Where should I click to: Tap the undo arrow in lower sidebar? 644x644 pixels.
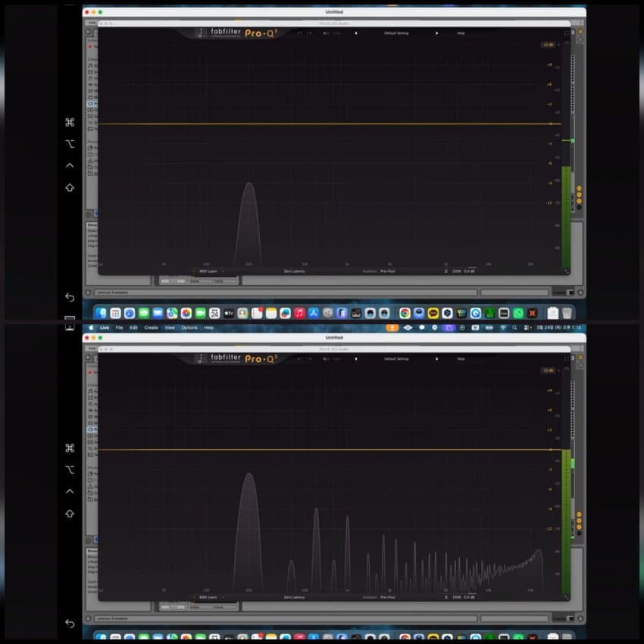point(70,623)
